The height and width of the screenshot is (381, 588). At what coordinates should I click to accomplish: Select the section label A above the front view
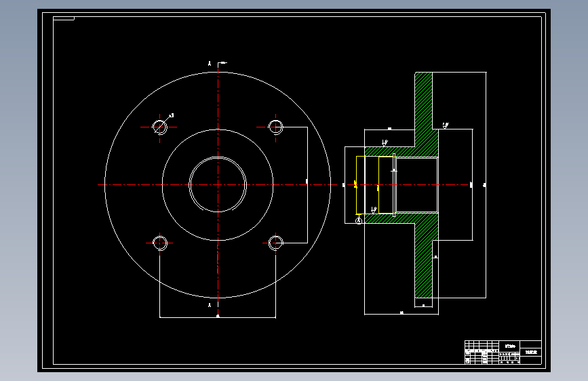click(210, 64)
